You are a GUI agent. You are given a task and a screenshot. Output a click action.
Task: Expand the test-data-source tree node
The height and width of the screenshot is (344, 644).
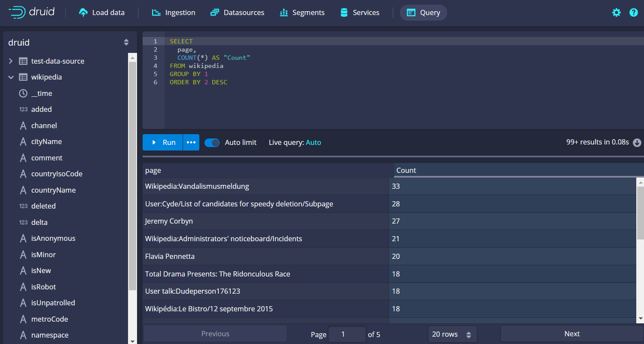(11, 61)
